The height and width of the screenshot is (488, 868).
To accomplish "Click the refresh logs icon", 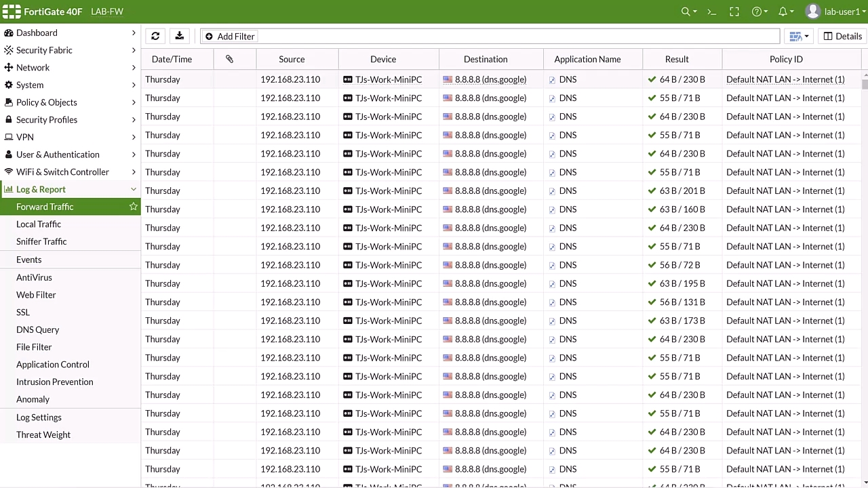I will (155, 36).
